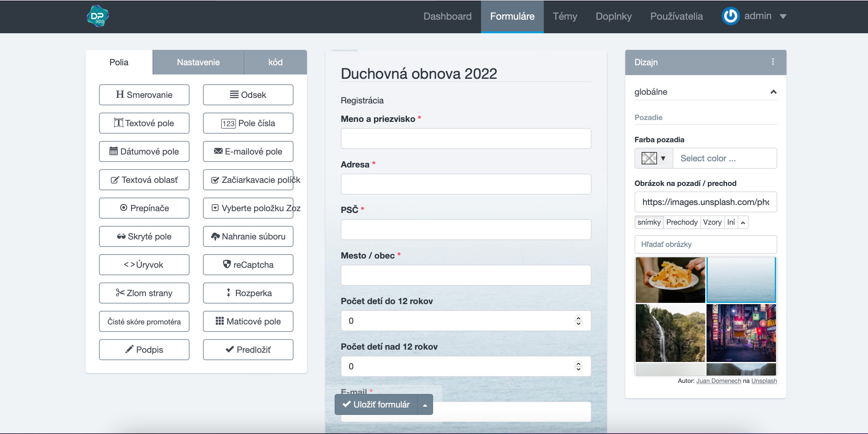This screenshot has height=434, width=868.
Task: Add a reCaptcha shield field
Action: [x=248, y=265]
